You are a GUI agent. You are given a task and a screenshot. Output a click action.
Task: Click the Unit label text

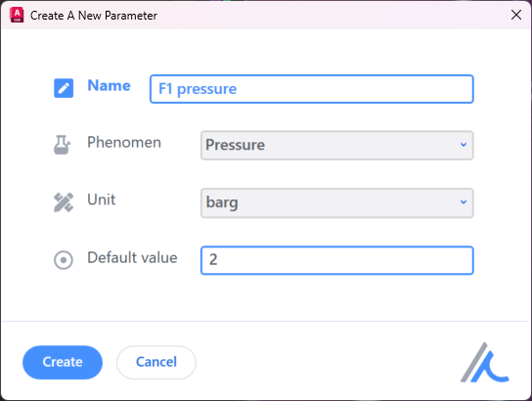[102, 200]
